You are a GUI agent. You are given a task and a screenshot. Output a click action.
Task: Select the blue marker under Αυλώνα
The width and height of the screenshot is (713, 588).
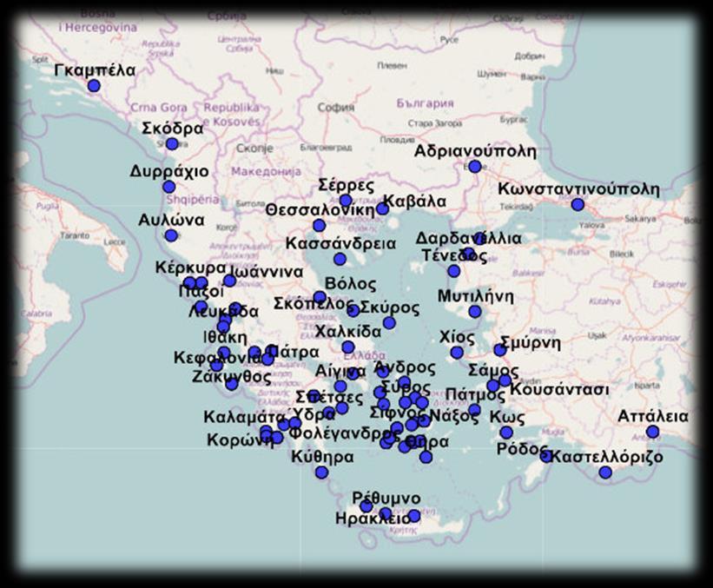pos(171,235)
